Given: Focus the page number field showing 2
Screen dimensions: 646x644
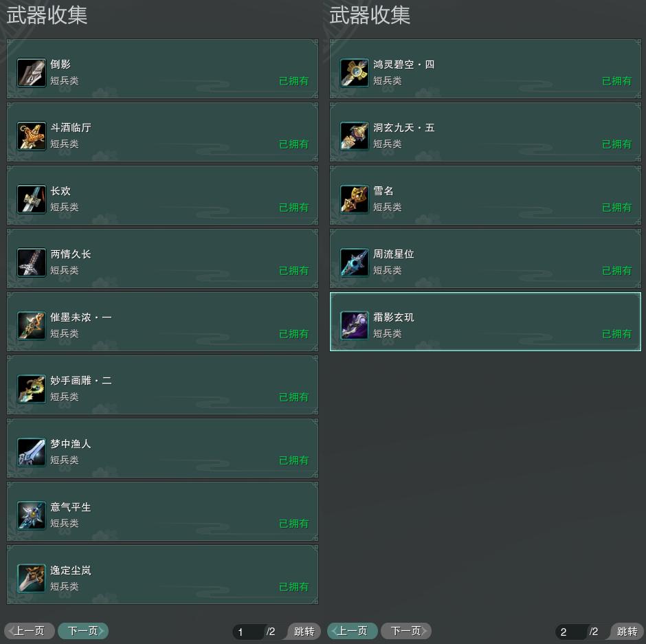Looking at the screenshot, I should [571, 632].
